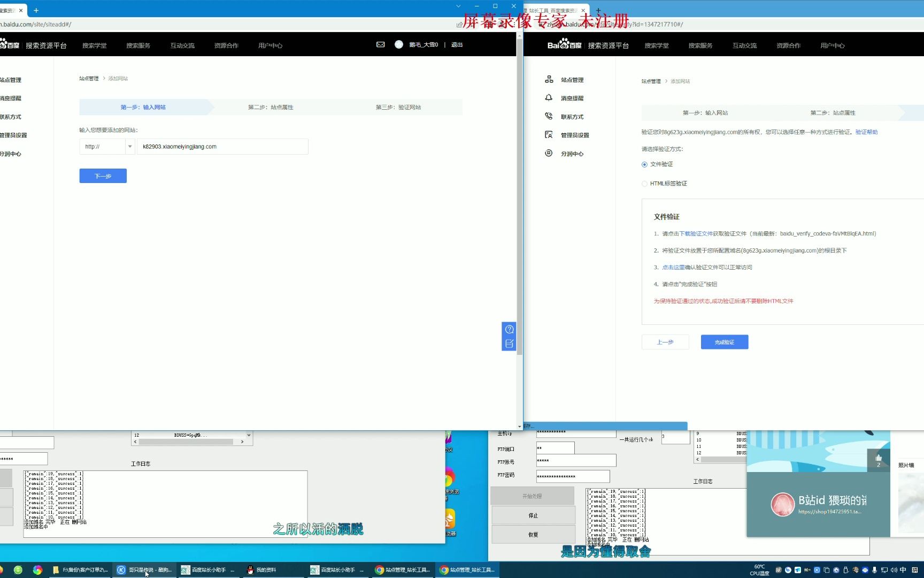Select 第二步：站点属性 step in left browser
The image size is (924, 578).
pyautogui.click(x=271, y=107)
